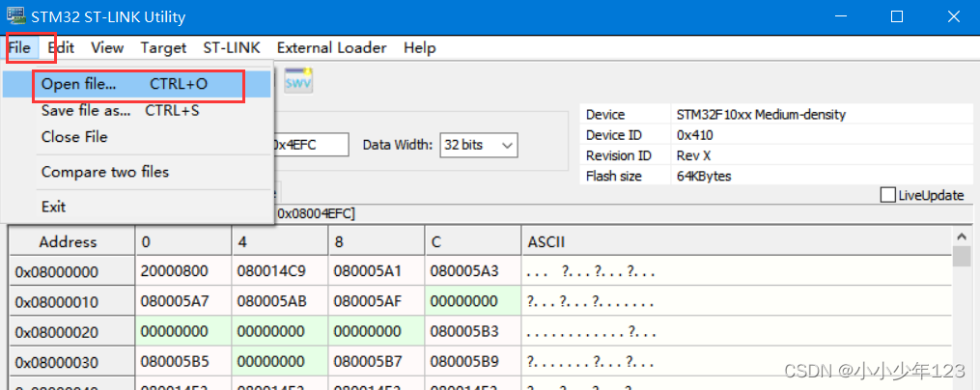This screenshot has height=390, width=980.
Task: Click memory cell 080005B3
Action: tap(473, 332)
